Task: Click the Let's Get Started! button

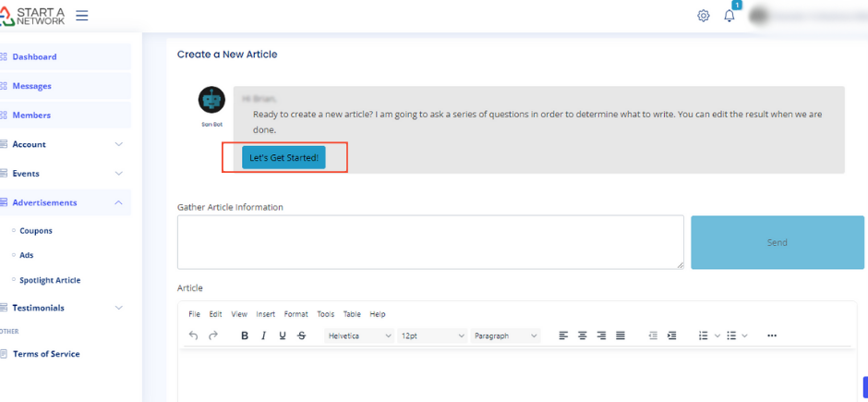Action: click(x=283, y=158)
